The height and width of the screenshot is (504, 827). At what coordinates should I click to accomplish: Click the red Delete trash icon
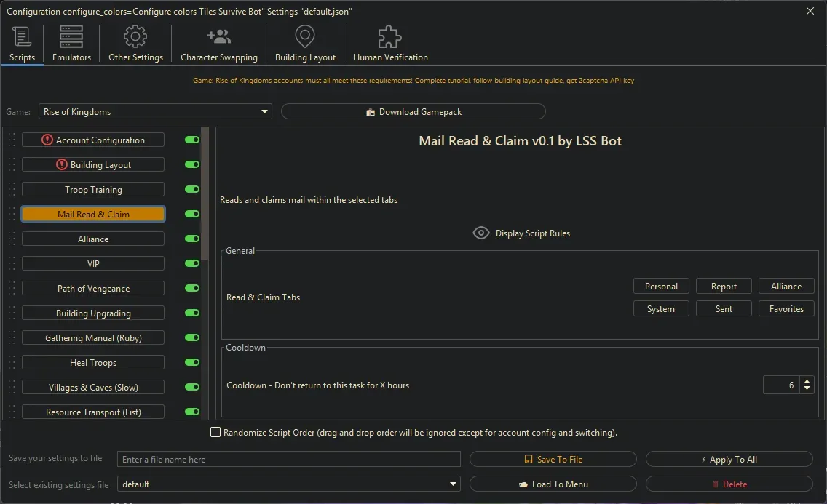tap(716, 484)
